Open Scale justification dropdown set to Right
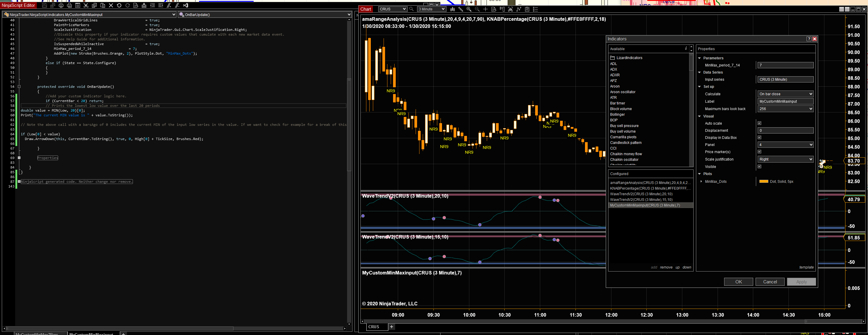Screen dimensions: 868x335 (x=785, y=159)
